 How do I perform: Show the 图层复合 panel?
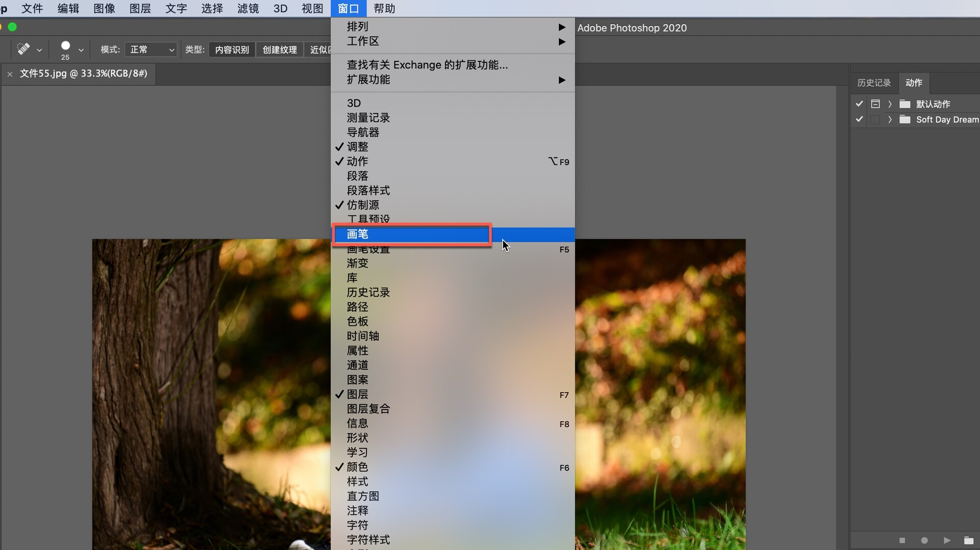[x=453, y=409]
